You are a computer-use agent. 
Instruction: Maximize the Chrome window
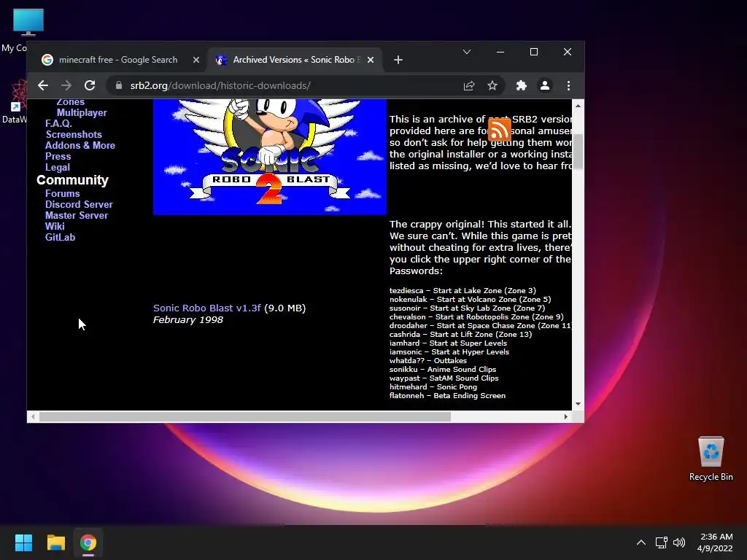[x=534, y=52]
